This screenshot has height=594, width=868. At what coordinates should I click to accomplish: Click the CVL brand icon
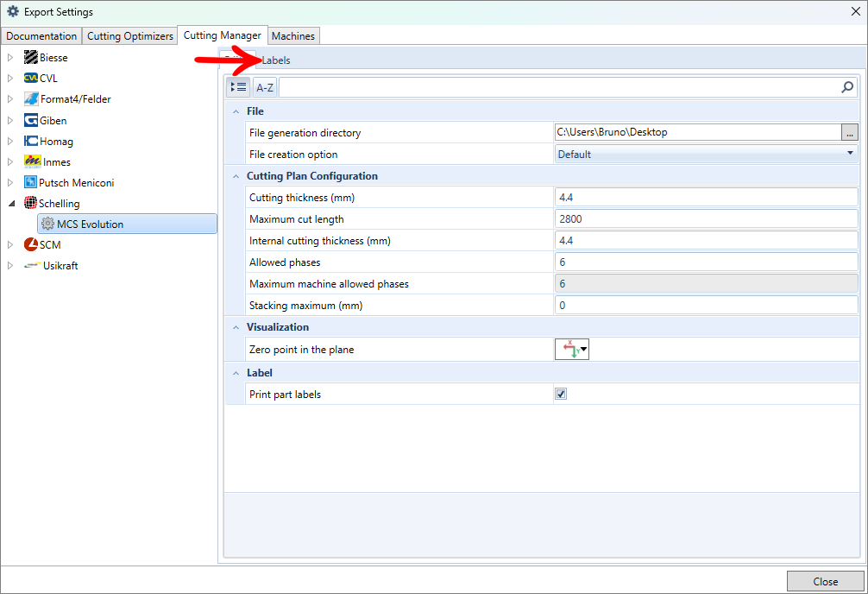(x=31, y=78)
